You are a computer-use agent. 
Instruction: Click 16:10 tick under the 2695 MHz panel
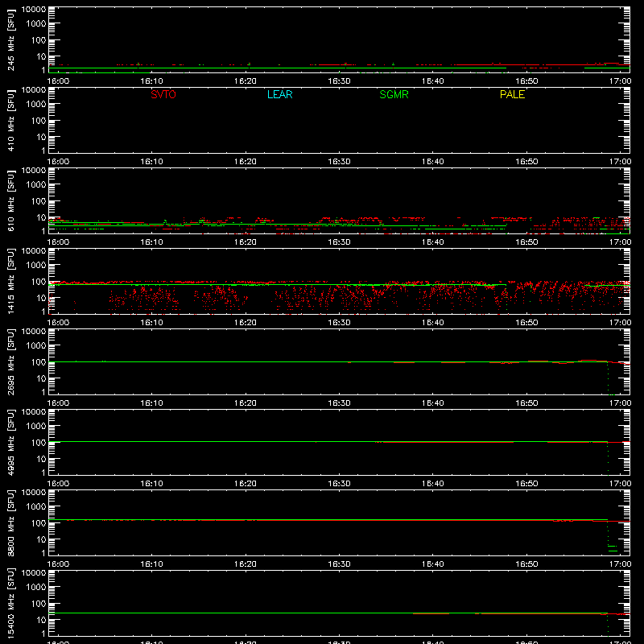pyautogui.click(x=151, y=403)
